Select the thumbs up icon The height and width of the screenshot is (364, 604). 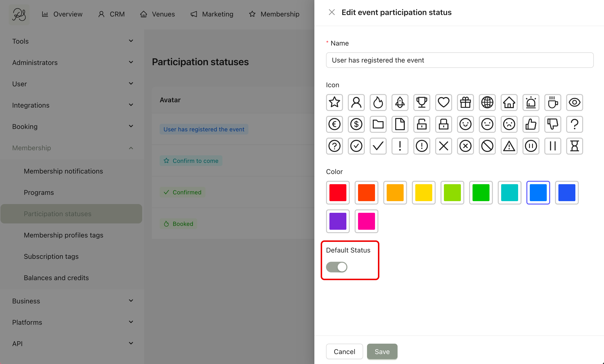[x=531, y=124]
